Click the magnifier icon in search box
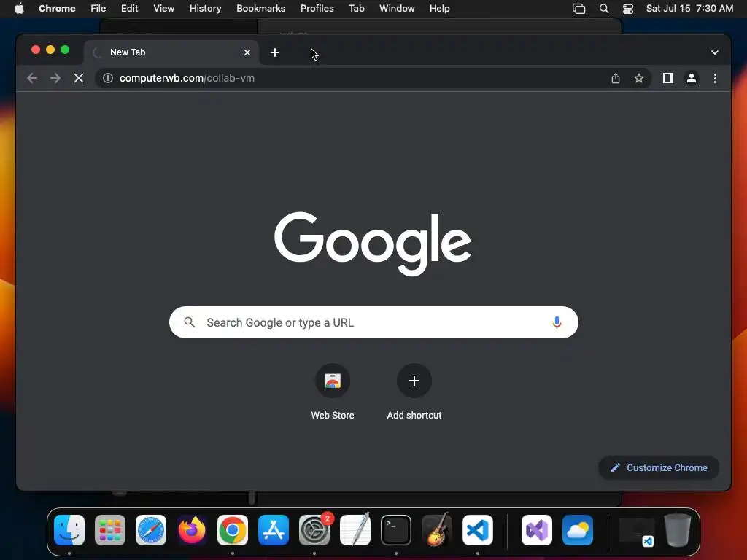Viewport: 747px width, 560px height. 189,322
